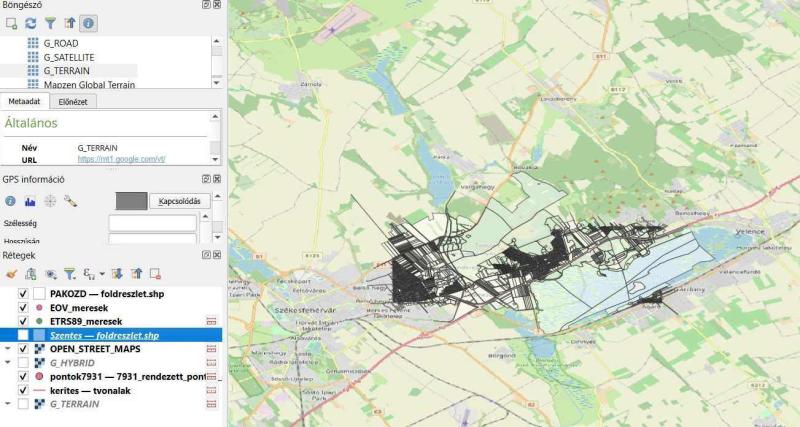The image size is (800, 427).
Task: Click the add layer icon in Böngésző
Action: 11,21
